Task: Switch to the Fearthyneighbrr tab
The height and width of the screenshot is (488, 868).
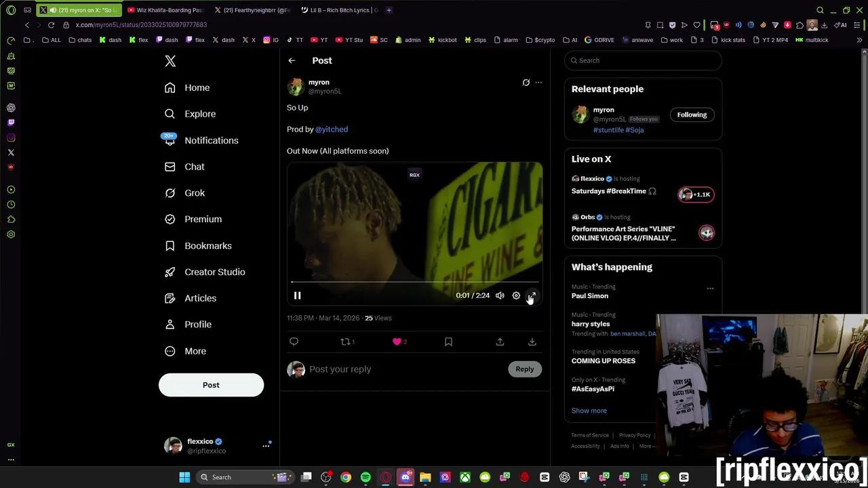Action: 252,10
